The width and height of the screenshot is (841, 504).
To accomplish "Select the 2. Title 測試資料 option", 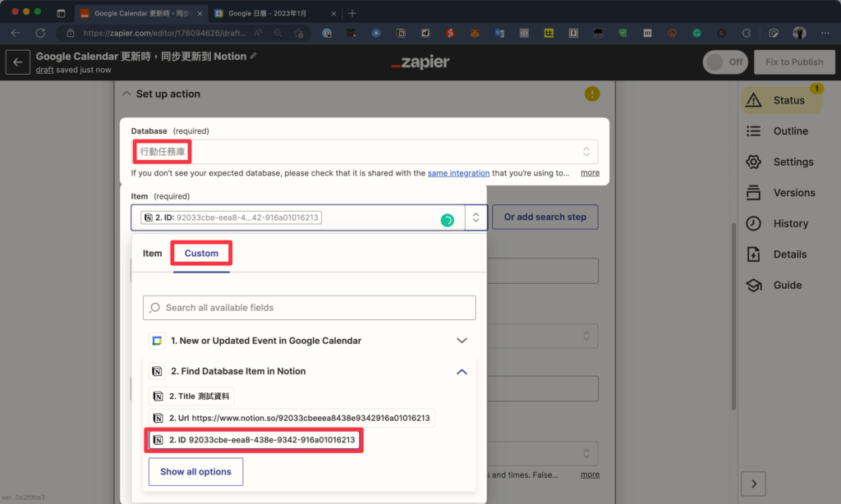I will point(191,396).
